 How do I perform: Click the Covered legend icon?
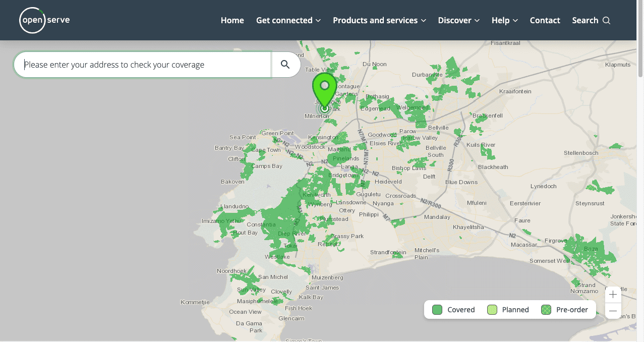[437, 309]
